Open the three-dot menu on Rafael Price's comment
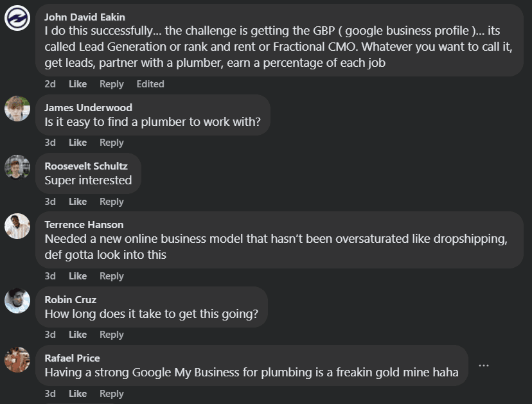This screenshot has height=404, width=532. point(483,365)
